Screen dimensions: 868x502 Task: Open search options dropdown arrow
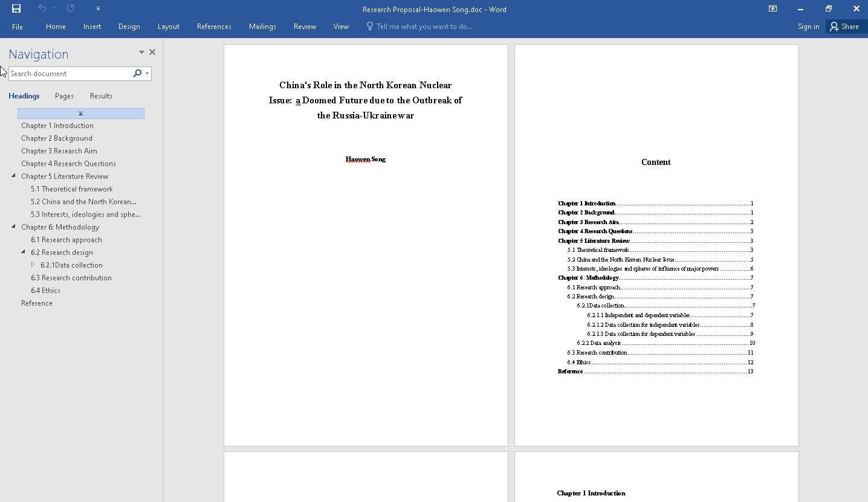click(x=147, y=74)
